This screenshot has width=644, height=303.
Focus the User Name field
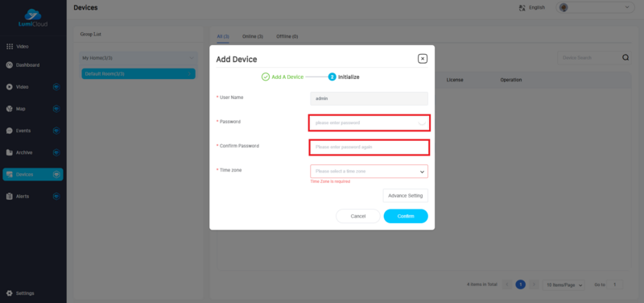coord(369,98)
